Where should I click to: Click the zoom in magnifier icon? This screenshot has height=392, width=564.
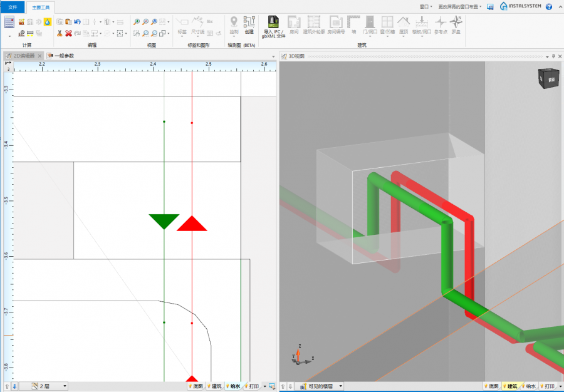coord(137,22)
